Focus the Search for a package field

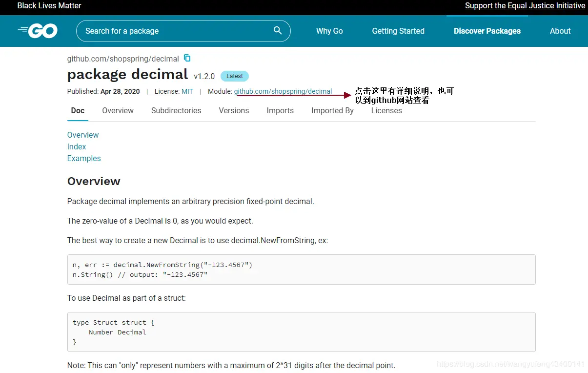183,31
